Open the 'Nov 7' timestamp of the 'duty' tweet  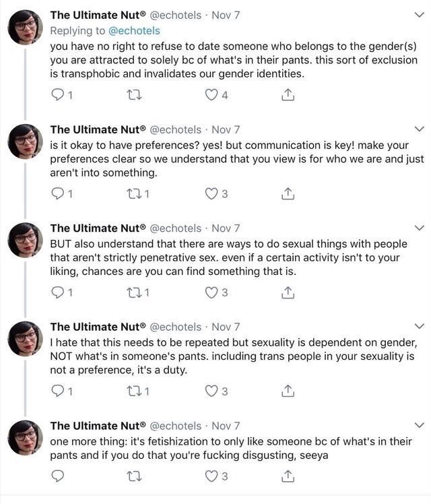tap(226, 327)
